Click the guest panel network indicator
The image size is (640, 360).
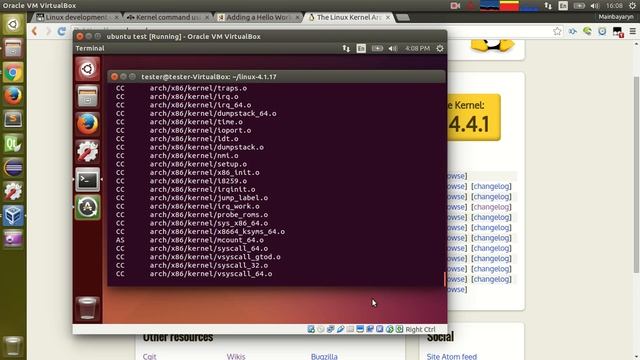coord(346,48)
